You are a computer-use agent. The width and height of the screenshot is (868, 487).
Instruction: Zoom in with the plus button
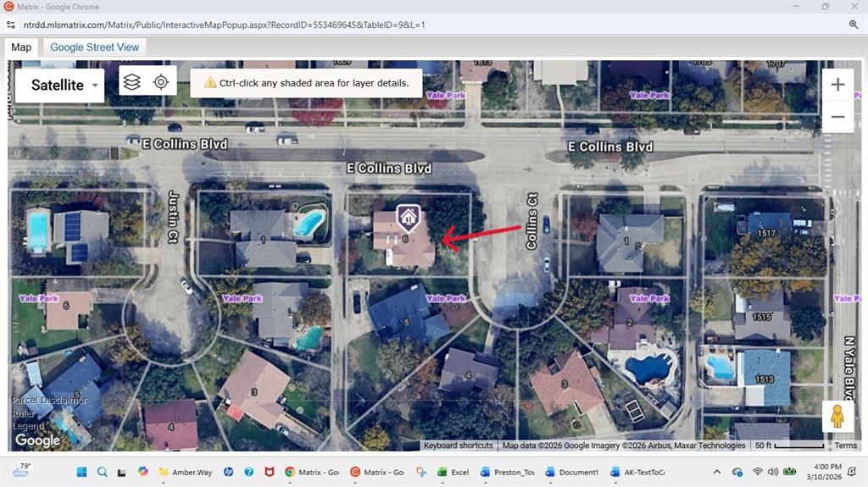[837, 85]
